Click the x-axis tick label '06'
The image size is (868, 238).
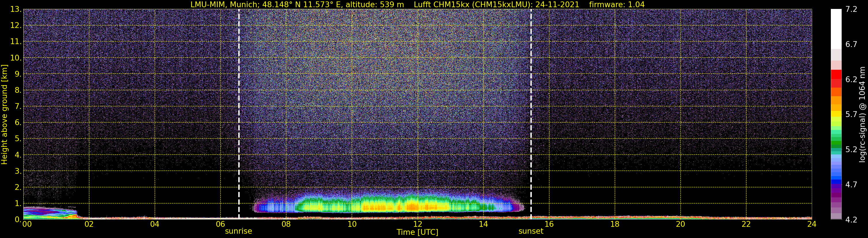[x=220, y=224]
